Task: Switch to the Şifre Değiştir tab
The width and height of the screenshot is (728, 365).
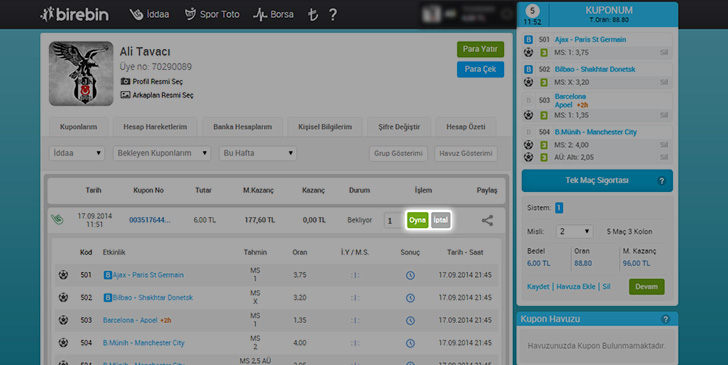Action: click(399, 127)
